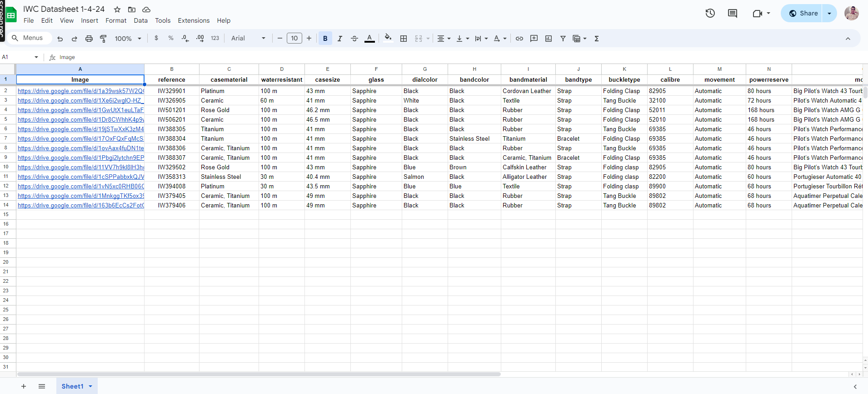This screenshot has height=394, width=868.
Task: Open horizontal align dropdown
Action: coord(444,39)
